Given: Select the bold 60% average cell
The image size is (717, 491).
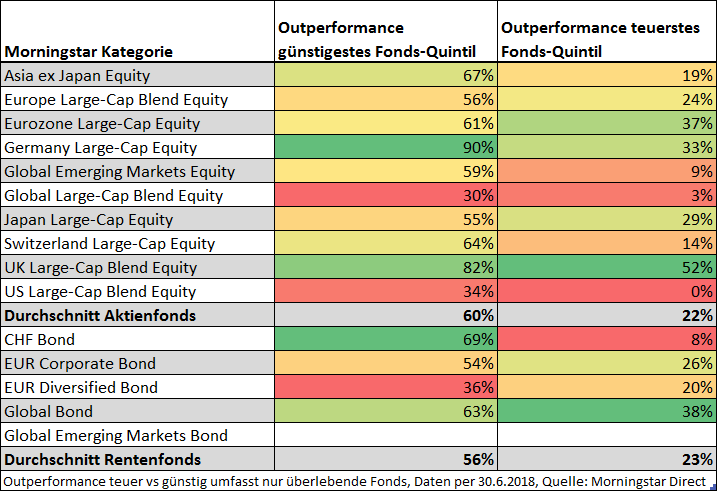Looking at the screenshot, I should (x=386, y=315).
